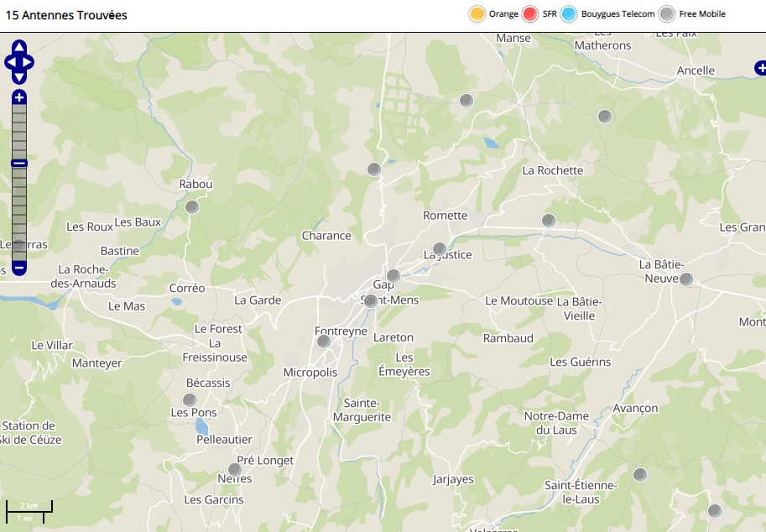
Task: Click the Bouygues Telecom blue legend circle
Action: pos(570,14)
